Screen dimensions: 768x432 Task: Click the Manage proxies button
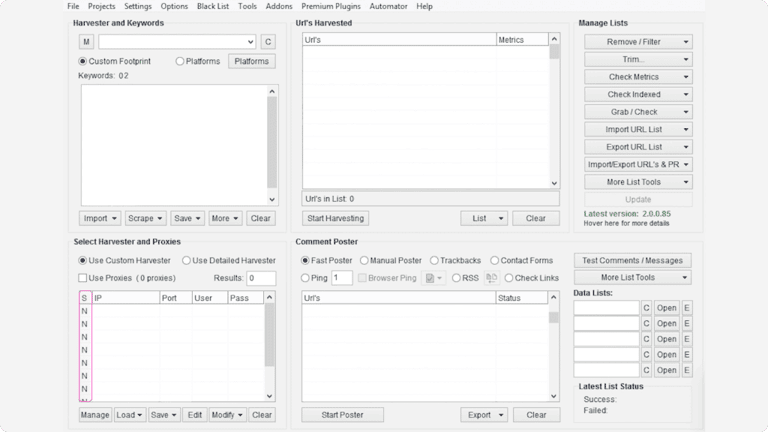pos(95,415)
